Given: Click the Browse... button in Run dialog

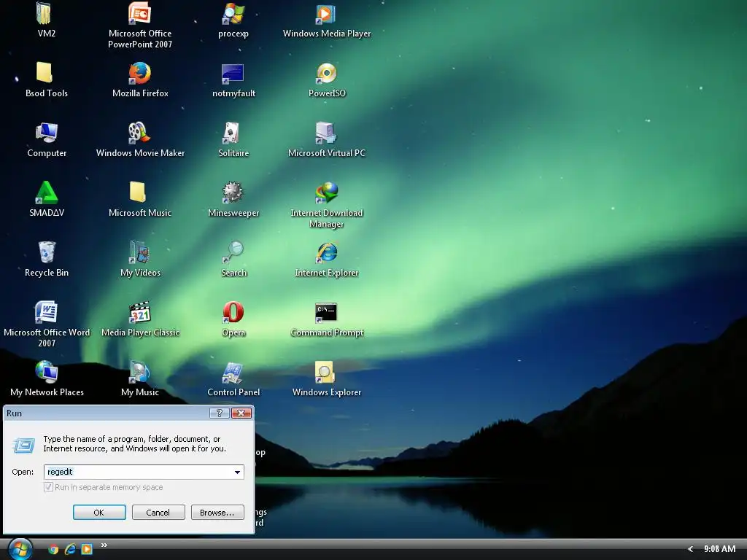Looking at the screenshot, I should click(x=217, y=513).
